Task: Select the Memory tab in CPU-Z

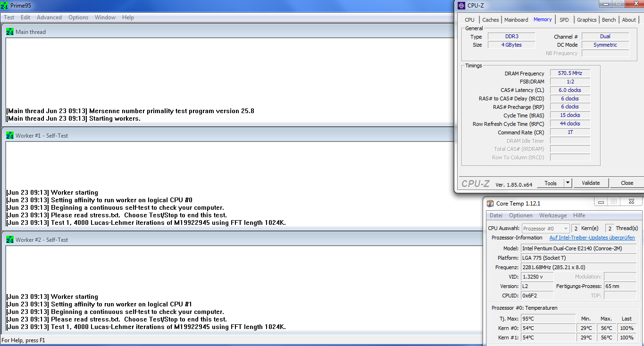Action: [x=543, y=19]
